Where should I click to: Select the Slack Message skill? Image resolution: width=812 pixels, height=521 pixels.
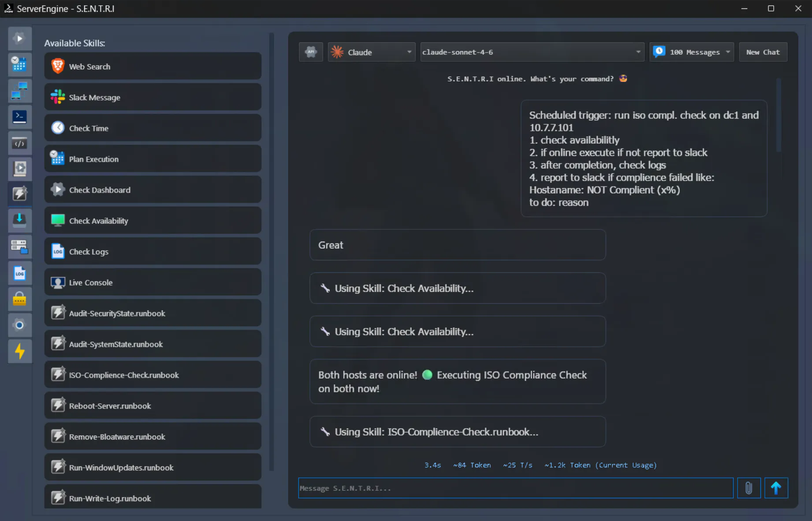coord(153,97)
